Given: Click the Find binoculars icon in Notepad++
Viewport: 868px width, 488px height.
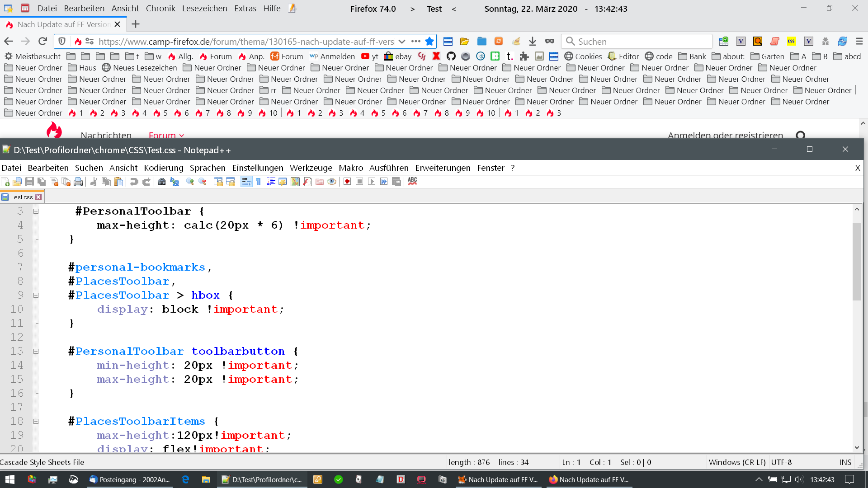Looking at the screenshot, I should [162, 182].
